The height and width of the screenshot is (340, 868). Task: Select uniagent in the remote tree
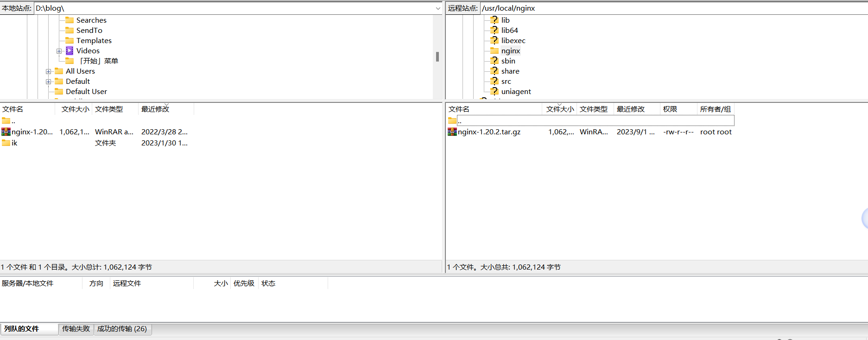tap(516, 92)
